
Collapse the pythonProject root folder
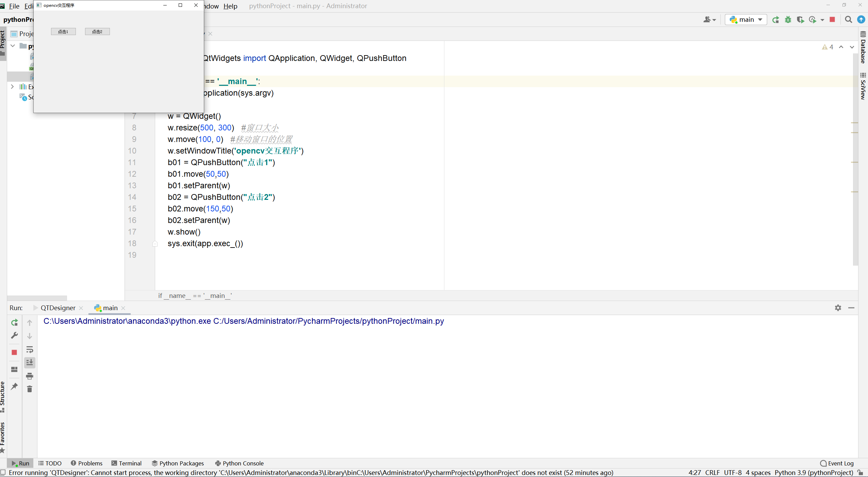point(13,46)
